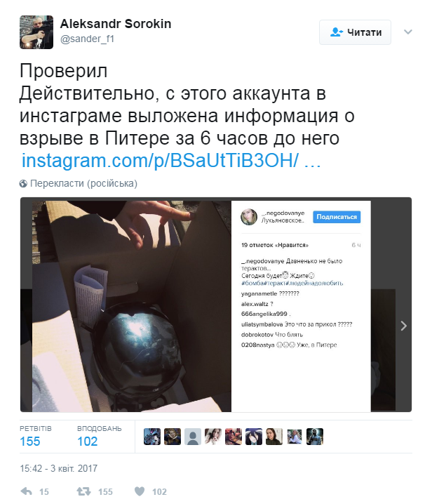Open the instagram.com/p/BSaUtTiB3OH link
Image resolution: width=432 pixels, height=504 pixels.
[x=171, y=160]
